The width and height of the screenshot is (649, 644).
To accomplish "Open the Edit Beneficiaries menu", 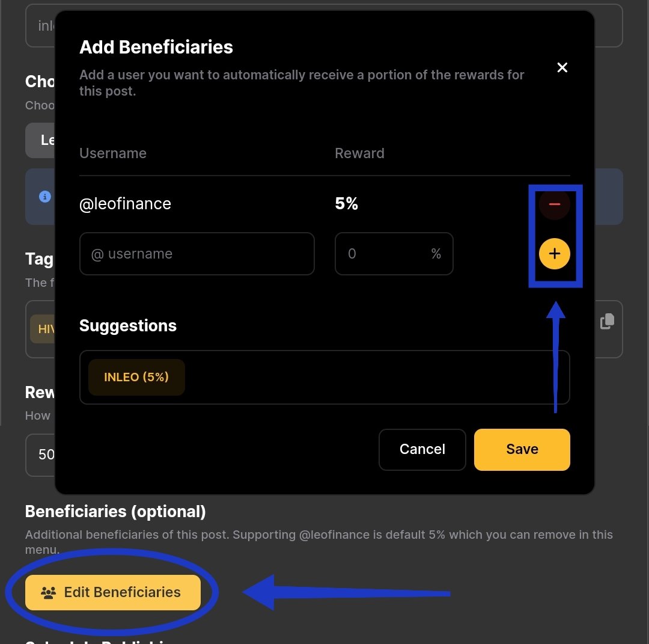I will tap(112, 592).
